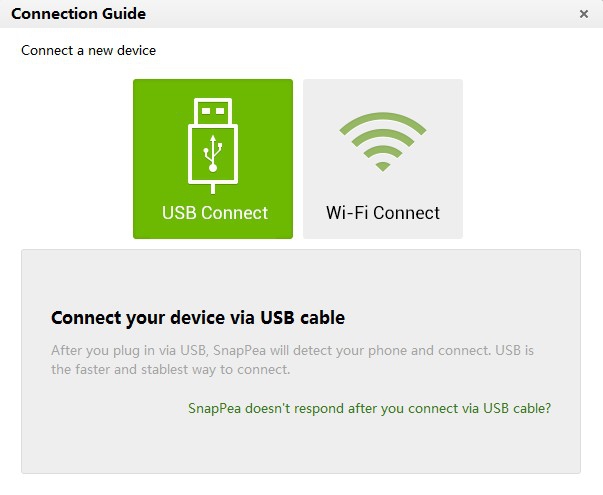This screenshot has width=603, height=495.
Task: Select the USB Connect label
Action: coord(215,212)
